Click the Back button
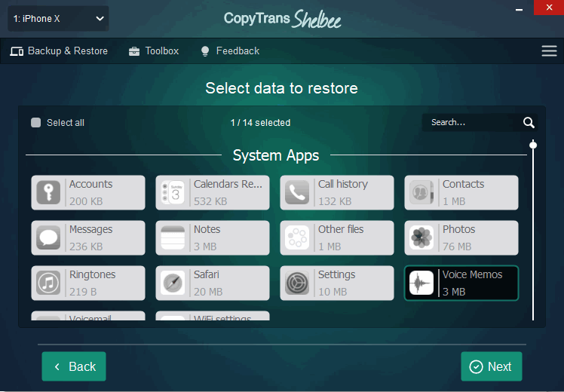 [74, 366]
